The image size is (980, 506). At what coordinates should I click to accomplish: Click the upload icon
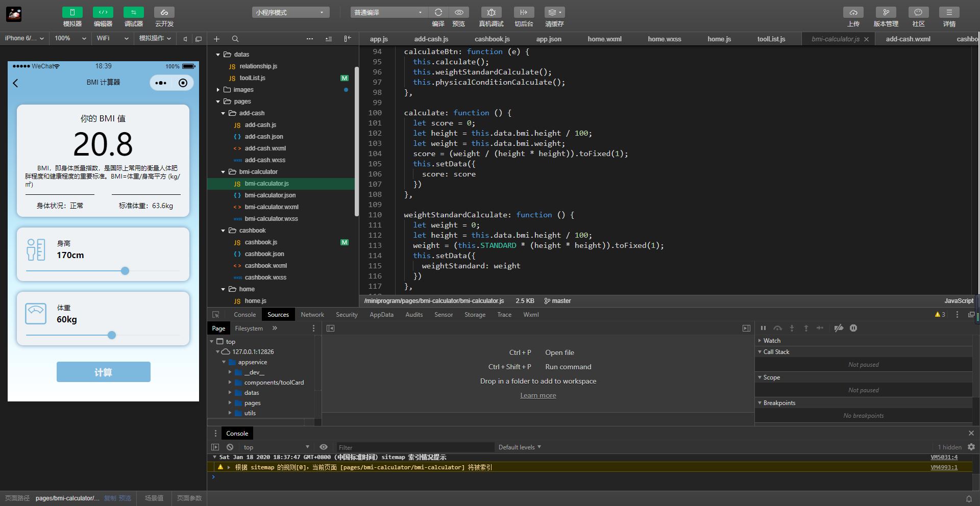(x=853, y=12)
